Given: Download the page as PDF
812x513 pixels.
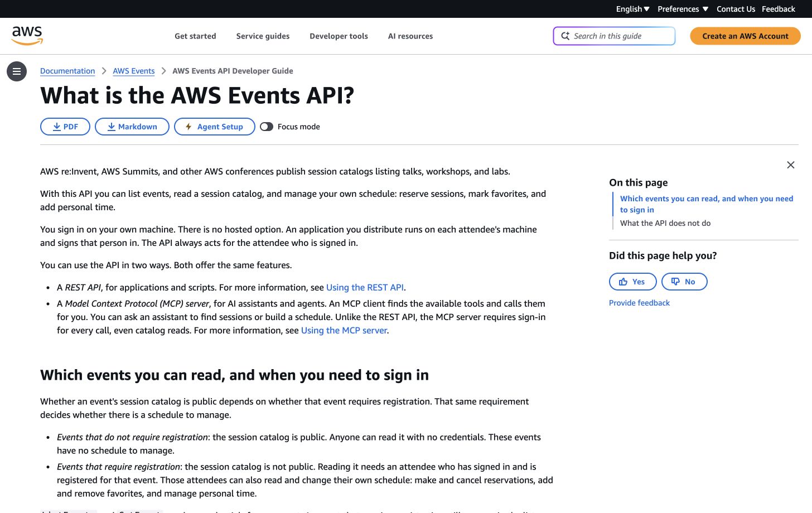Looking at the screenshot, I should 65,127.
